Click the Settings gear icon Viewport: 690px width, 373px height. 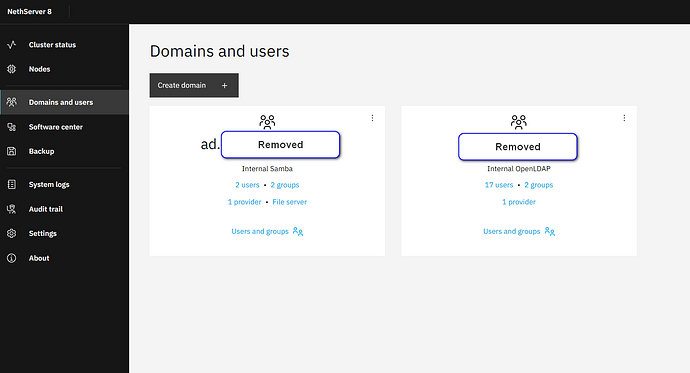(x=12, y=233)
